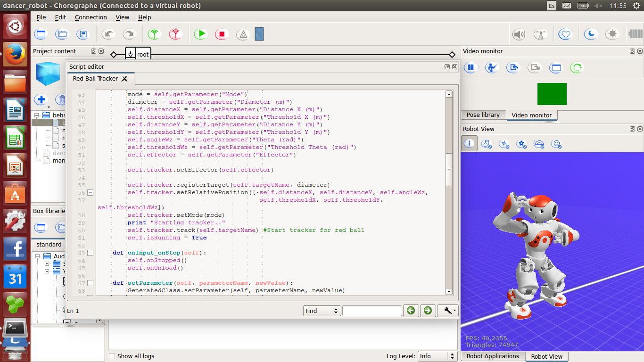Click the speaker volume icon
Screen dimensions: 644x362
pyautogui.click(x=519, y=34)
